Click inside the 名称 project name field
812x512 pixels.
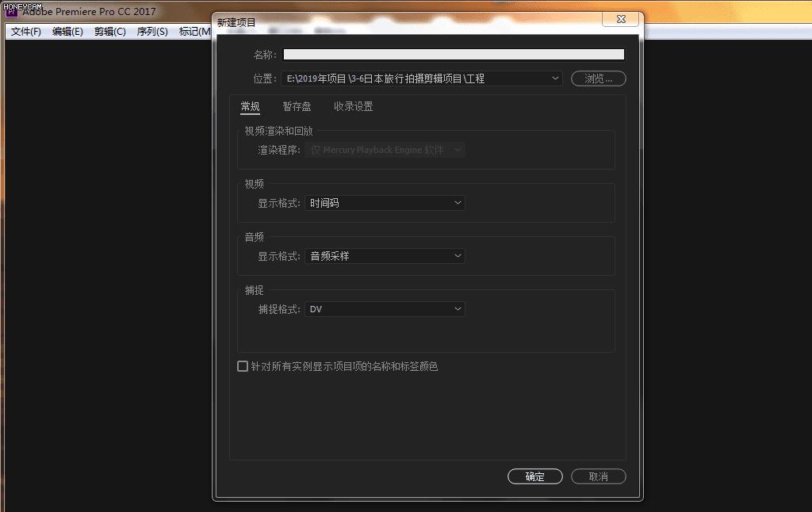pos(452,54)
